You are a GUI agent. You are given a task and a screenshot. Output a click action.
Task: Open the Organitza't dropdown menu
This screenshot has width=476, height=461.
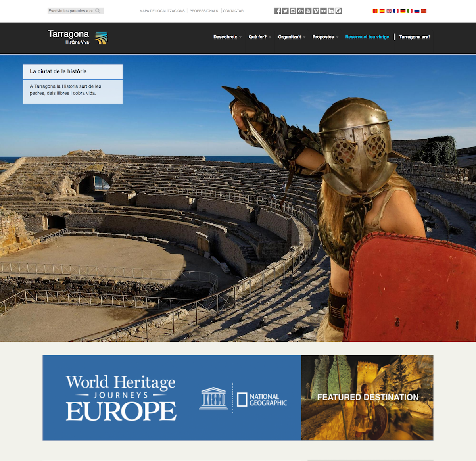(x=291, y=37)
